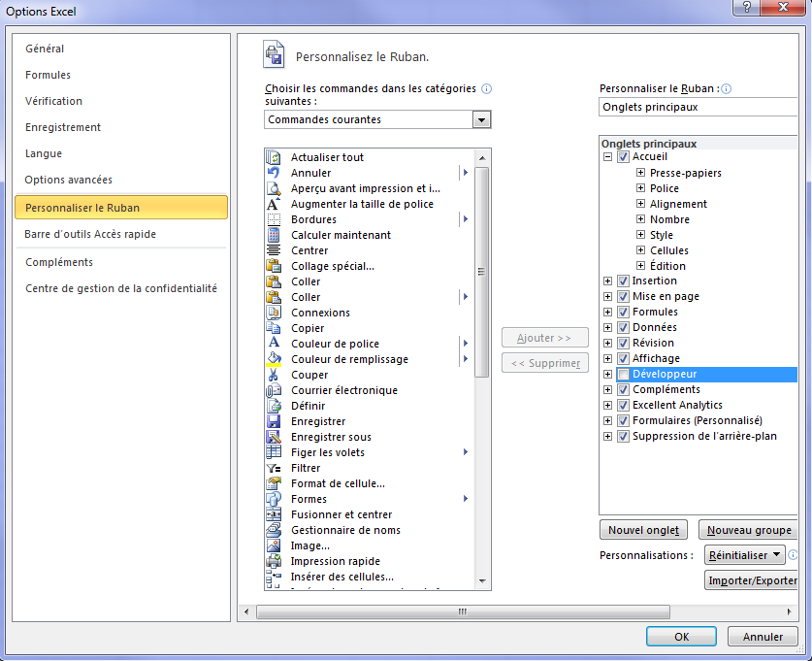Select the Couleur de remplissage icon
The height and width of the screenshot is (661, 812).
tap(274, 359)
